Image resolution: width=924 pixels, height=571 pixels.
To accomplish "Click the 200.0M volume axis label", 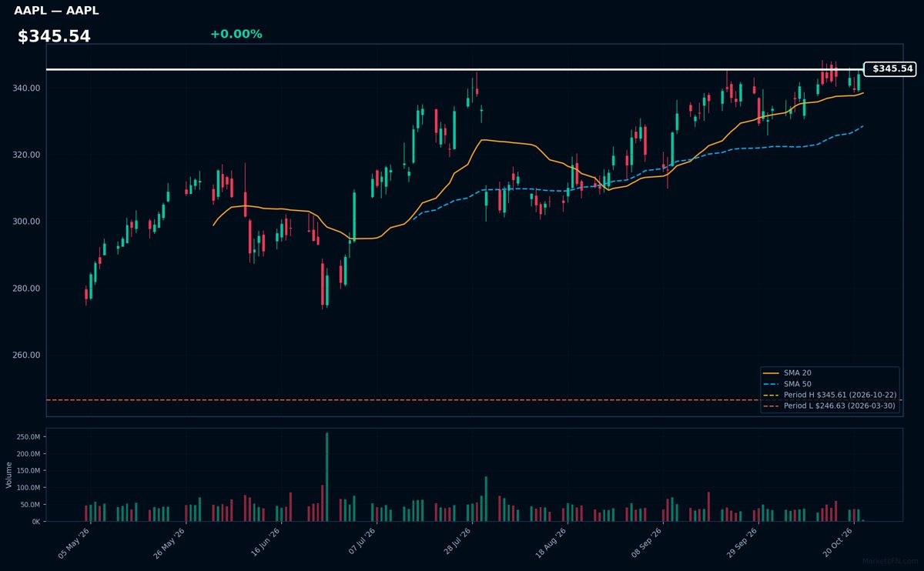I will (29, 454).
